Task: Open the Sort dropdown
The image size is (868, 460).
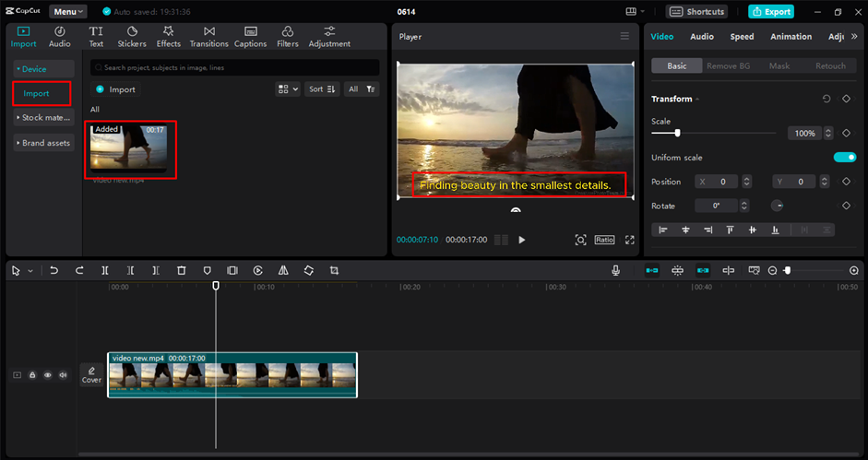Action: 322,89
